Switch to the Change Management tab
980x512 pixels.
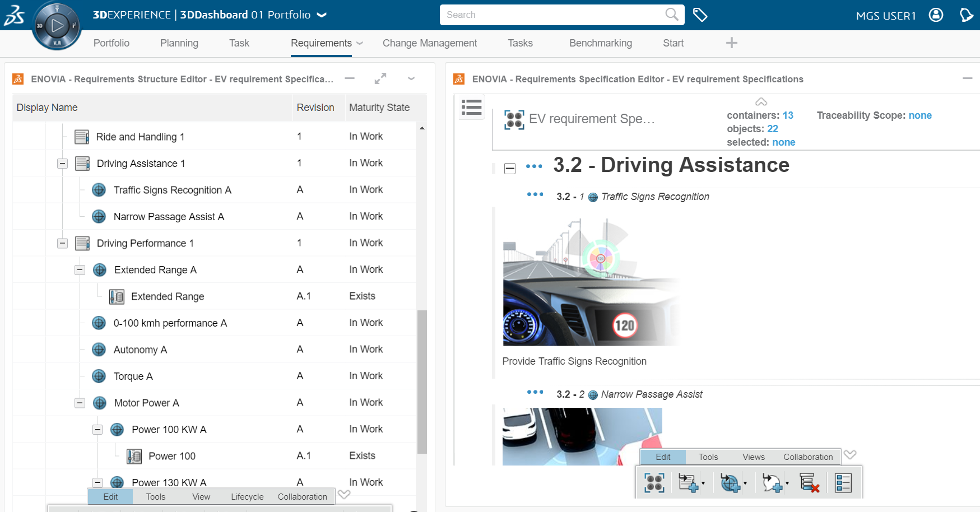[430, 43]
